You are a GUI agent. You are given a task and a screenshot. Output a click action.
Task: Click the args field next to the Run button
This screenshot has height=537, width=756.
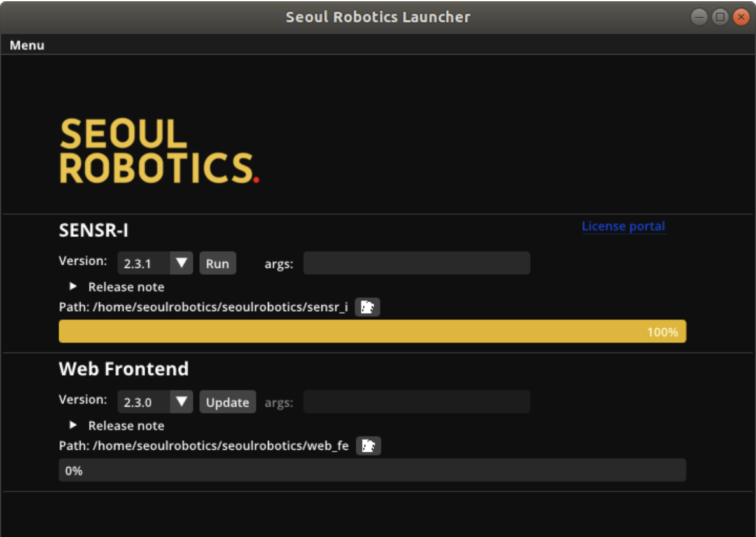pyautogui.click(x=416, y=262)
